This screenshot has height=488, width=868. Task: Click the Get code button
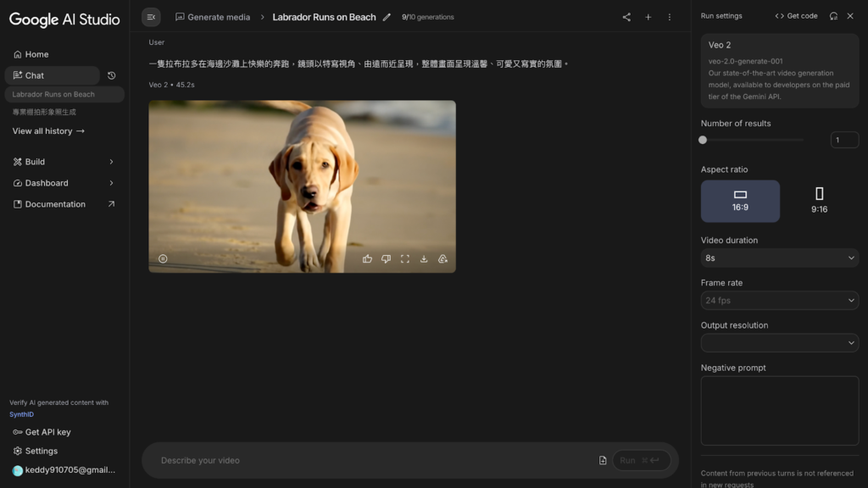tap(796, 16)
